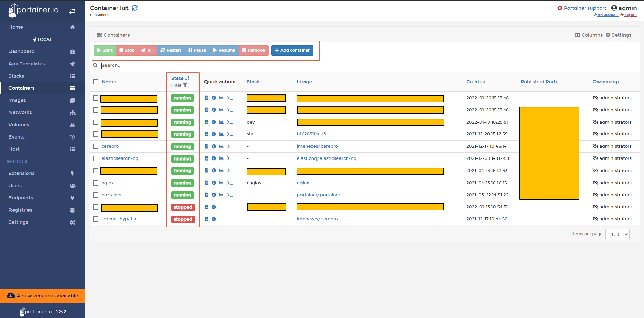The height and width of the screenshot is (318, 644).
Task: Click the Kill button
Action: point(148,50)
